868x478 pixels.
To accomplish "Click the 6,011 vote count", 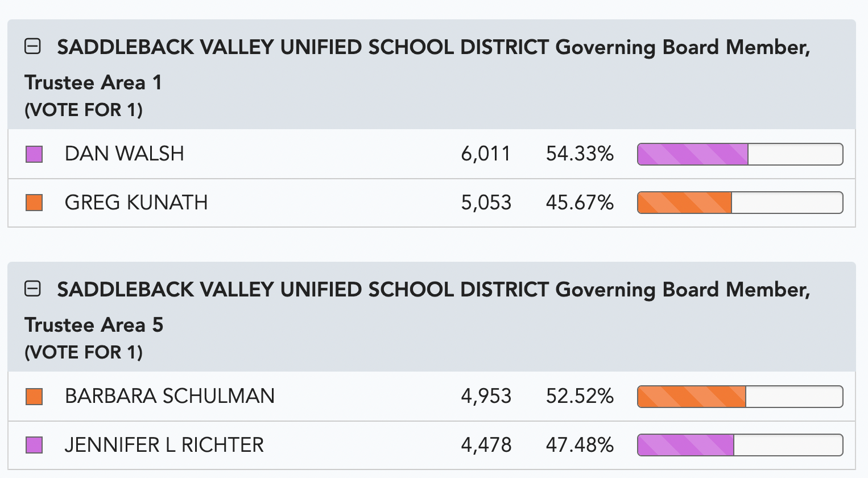I will [486, 154].
